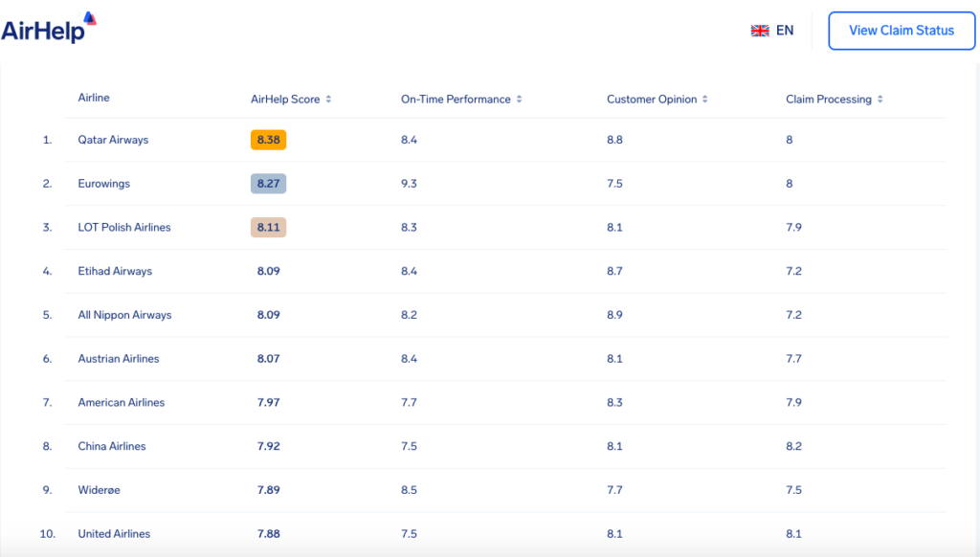
Task: Select the silver 8.27 score badge
Action: (x=268, y=183)
